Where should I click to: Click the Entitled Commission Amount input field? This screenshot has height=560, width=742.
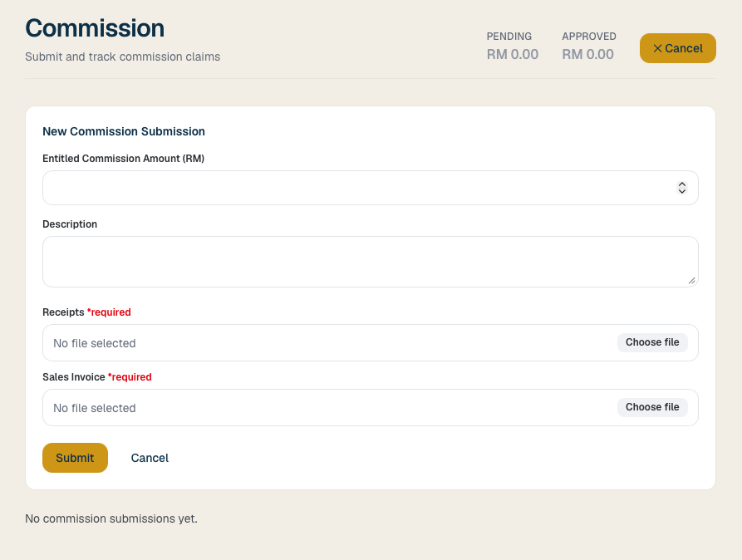coord(370,188)
